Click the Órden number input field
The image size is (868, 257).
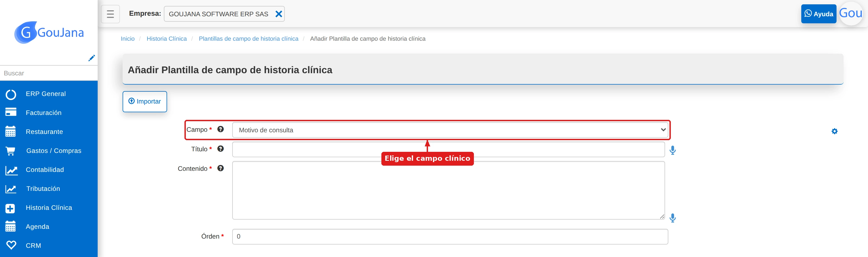coord(450,236)
